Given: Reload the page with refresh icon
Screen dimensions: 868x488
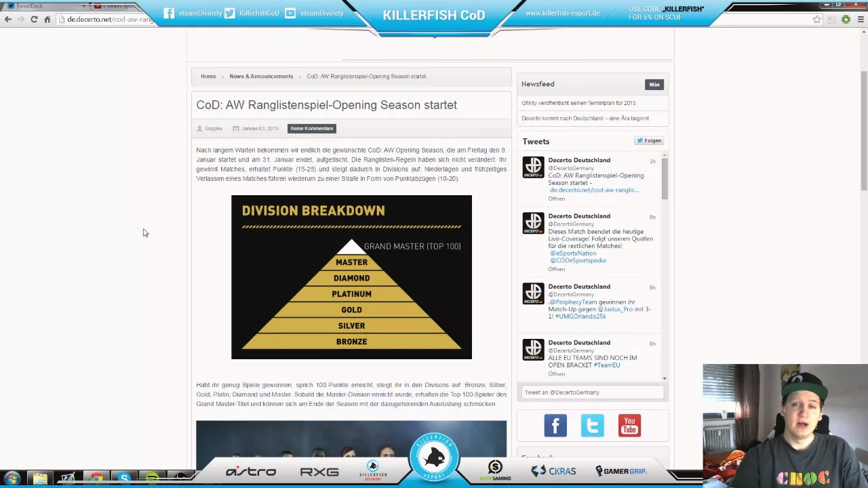Looking at the screenshot, I should 34,19.
